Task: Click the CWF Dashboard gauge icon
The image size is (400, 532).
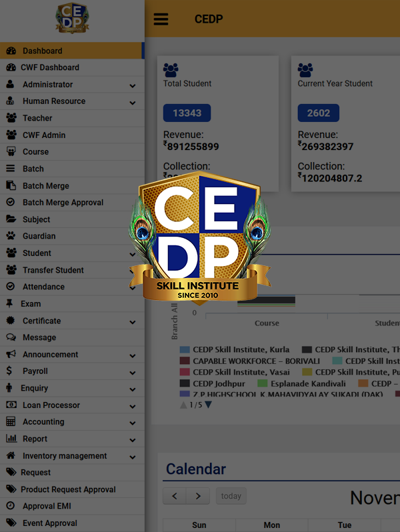Action: [11, 67]
